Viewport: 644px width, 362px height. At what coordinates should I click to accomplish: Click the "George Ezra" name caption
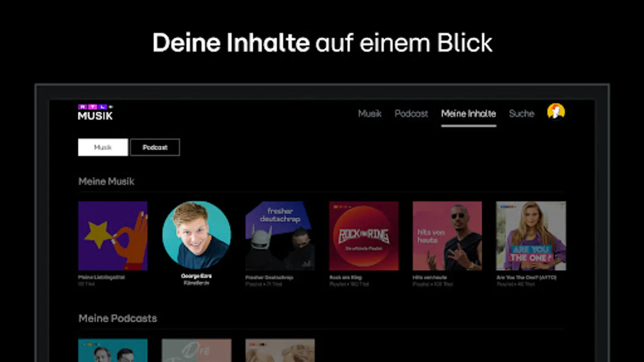tap(196, 276)
